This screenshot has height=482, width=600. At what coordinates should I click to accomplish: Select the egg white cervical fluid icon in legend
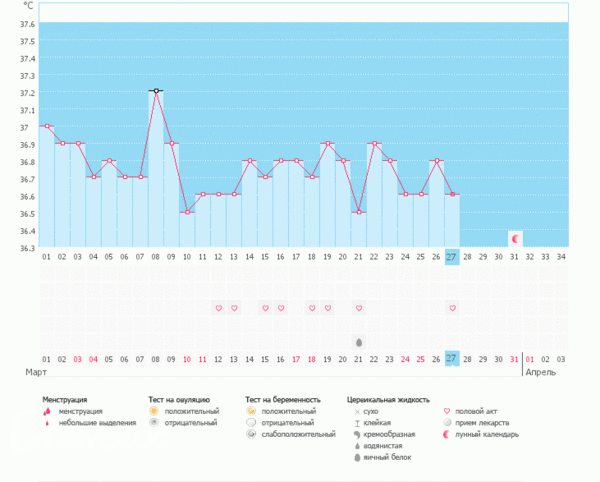[357, 458]
